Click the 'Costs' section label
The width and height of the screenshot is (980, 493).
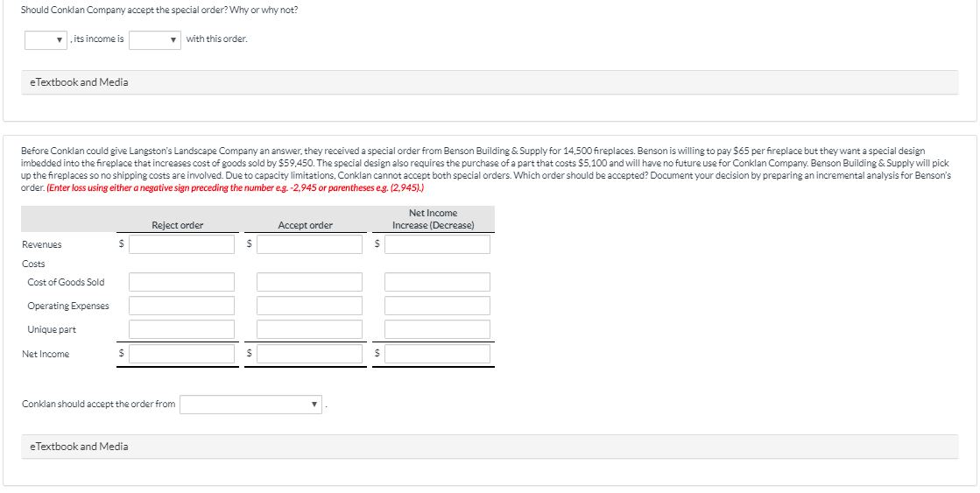click(33, 264)
